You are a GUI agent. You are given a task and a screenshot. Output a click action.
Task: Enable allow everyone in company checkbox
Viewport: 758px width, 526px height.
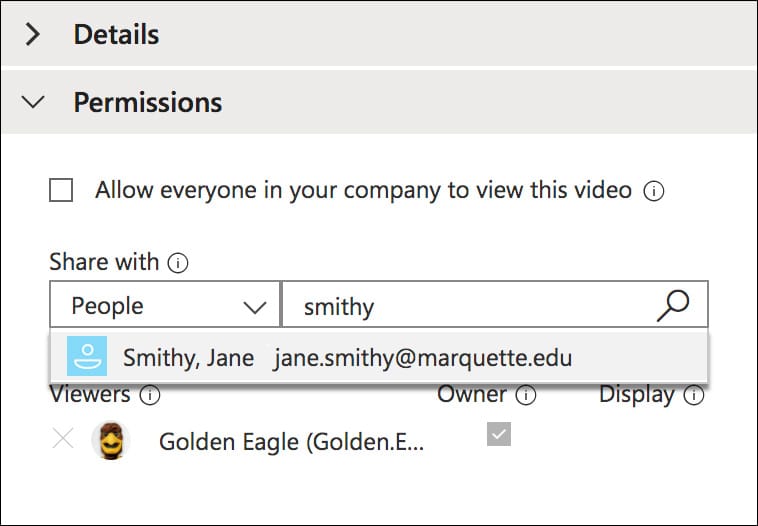tap(62, 190)
